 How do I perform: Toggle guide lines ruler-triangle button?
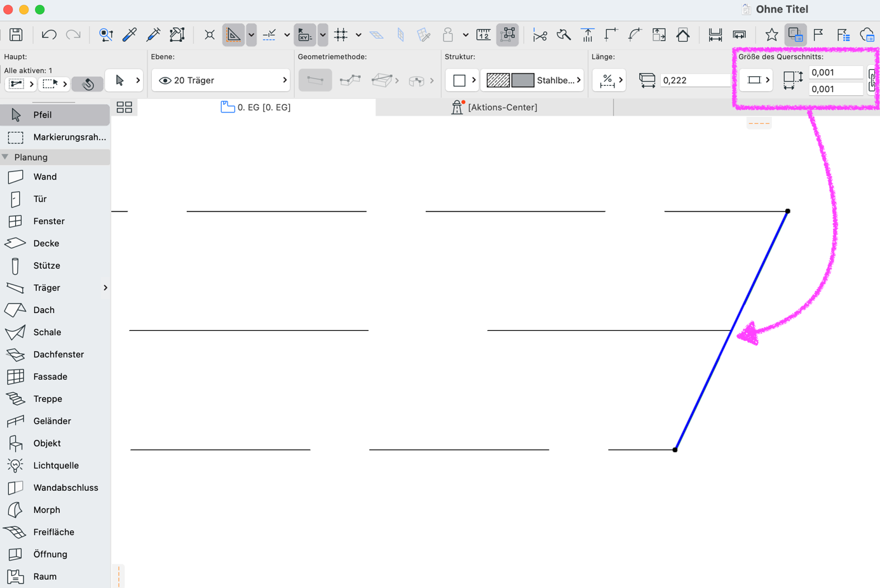point(233,34)
